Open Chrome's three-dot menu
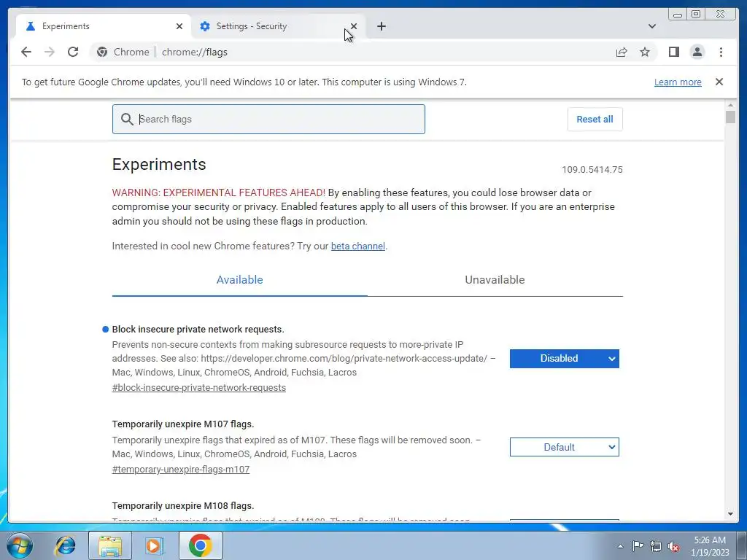747x560 pixels. pos(721,52)
